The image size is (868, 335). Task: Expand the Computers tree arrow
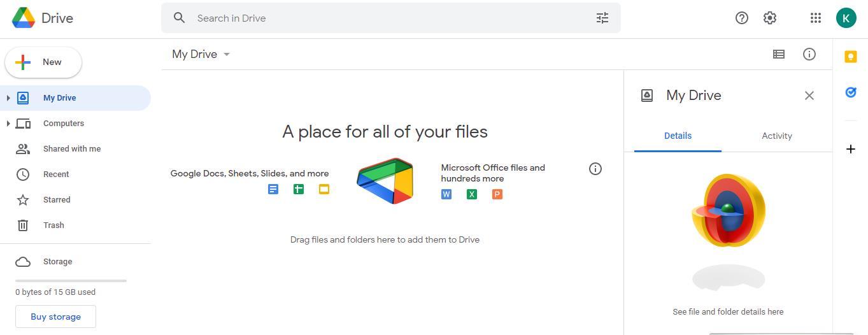(x=8, y=124)
